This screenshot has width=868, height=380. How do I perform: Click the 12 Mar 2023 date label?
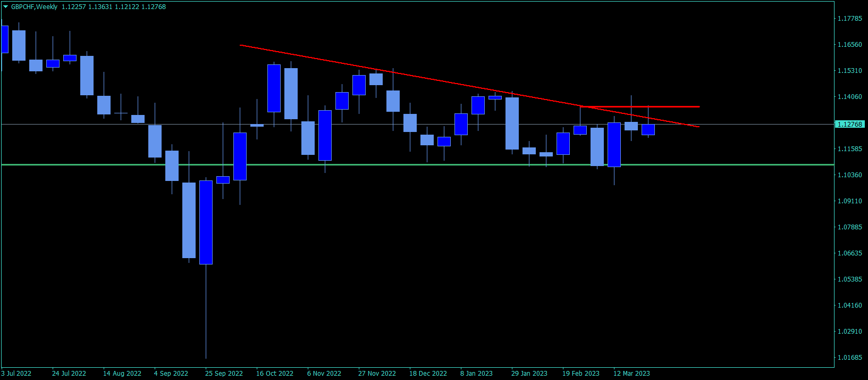(x=631, y=374)
